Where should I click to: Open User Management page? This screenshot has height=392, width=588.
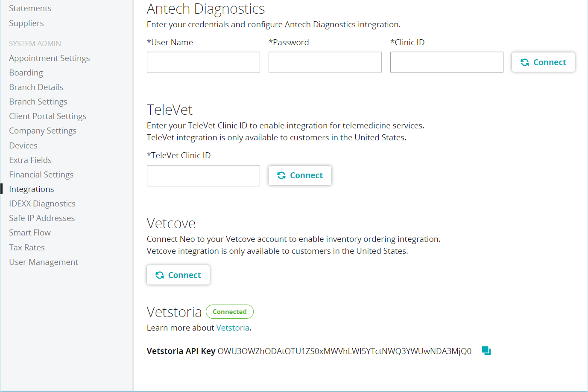click(44, 262)
